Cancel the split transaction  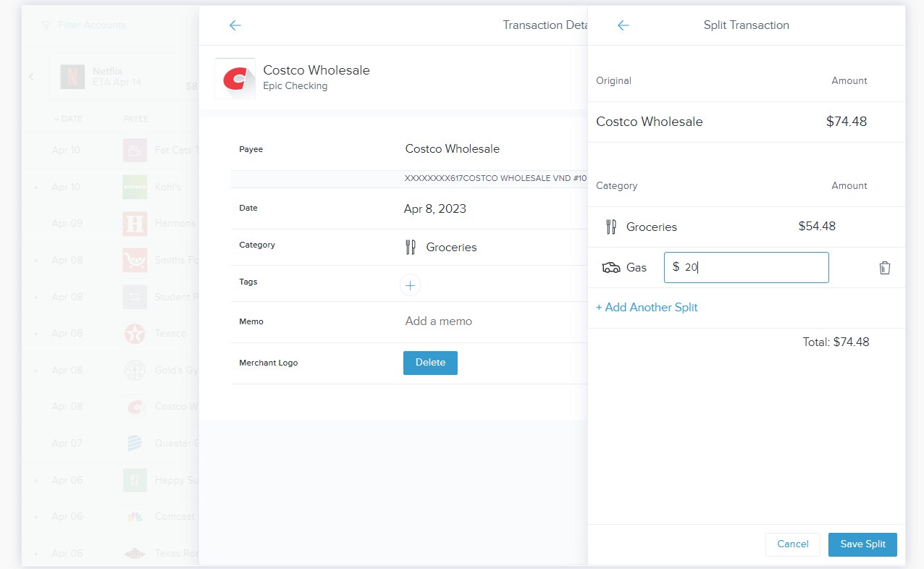(x=792, y=544)
